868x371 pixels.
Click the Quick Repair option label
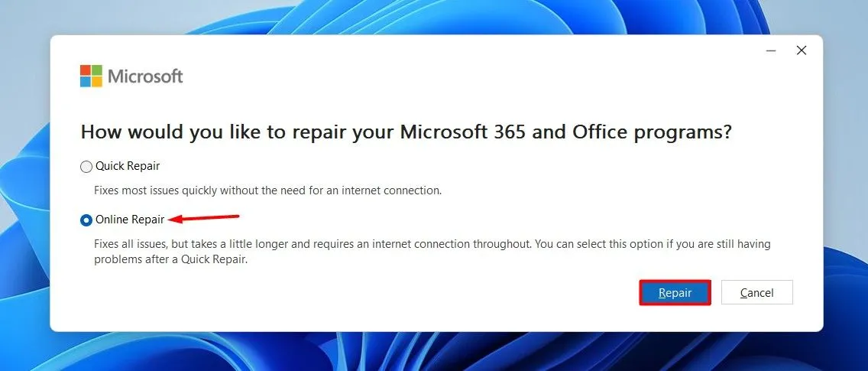click(x=128, y=166)
